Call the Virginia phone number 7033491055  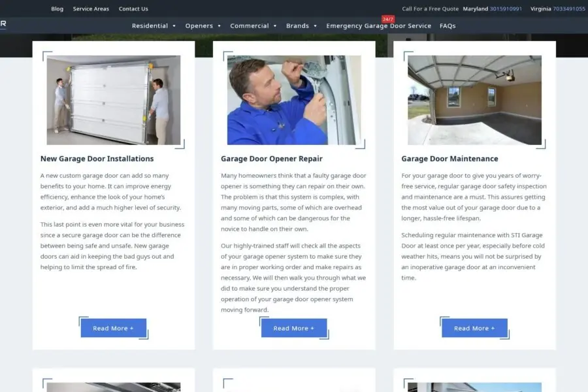point(568,9)
